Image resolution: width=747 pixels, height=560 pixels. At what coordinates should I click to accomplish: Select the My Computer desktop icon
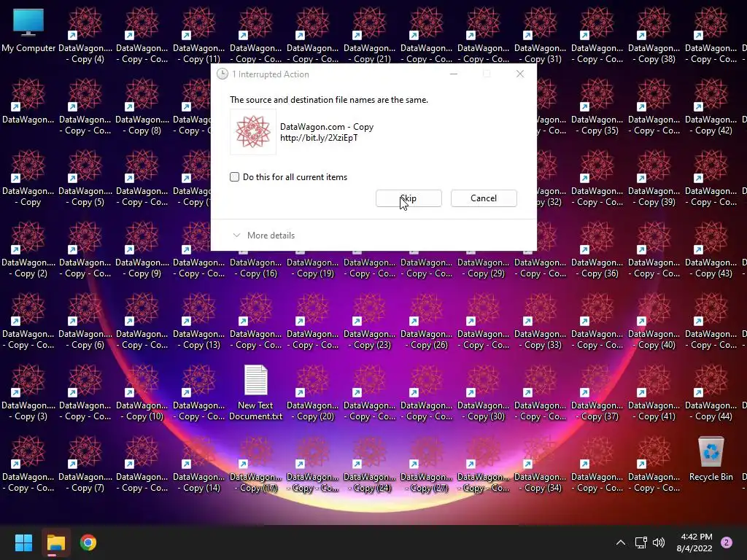tap(28, 31)
